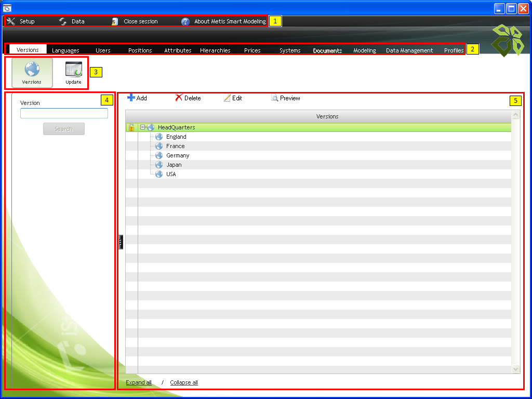Open the Data menu

72,21
